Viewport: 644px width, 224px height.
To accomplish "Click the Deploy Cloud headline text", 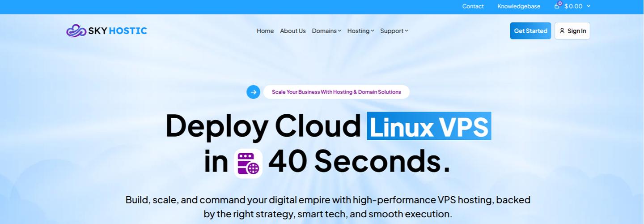I will coord(263,126).
